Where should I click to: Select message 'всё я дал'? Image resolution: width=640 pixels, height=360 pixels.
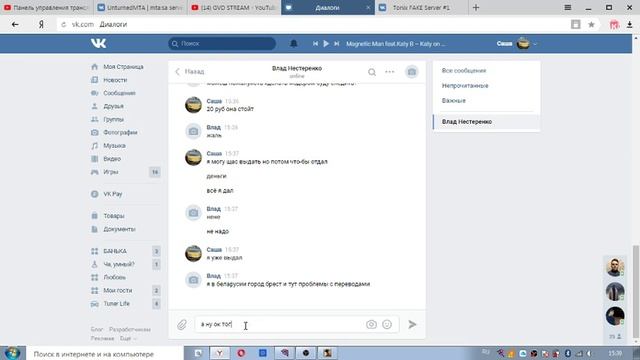point(220,191)
